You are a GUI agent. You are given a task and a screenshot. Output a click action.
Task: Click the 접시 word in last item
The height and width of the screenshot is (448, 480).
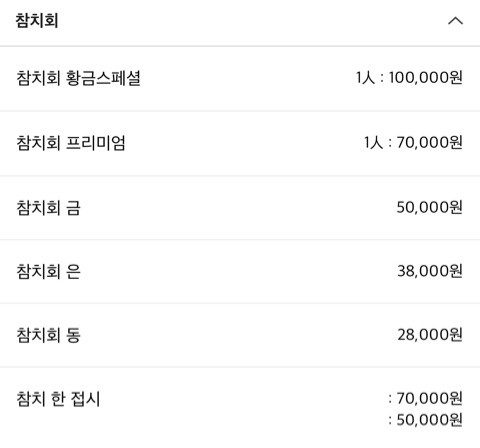point(86,399)
